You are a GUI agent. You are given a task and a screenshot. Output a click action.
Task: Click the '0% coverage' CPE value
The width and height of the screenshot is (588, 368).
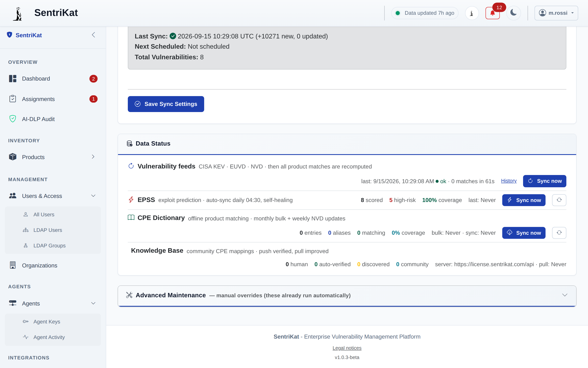click(408, 233)
